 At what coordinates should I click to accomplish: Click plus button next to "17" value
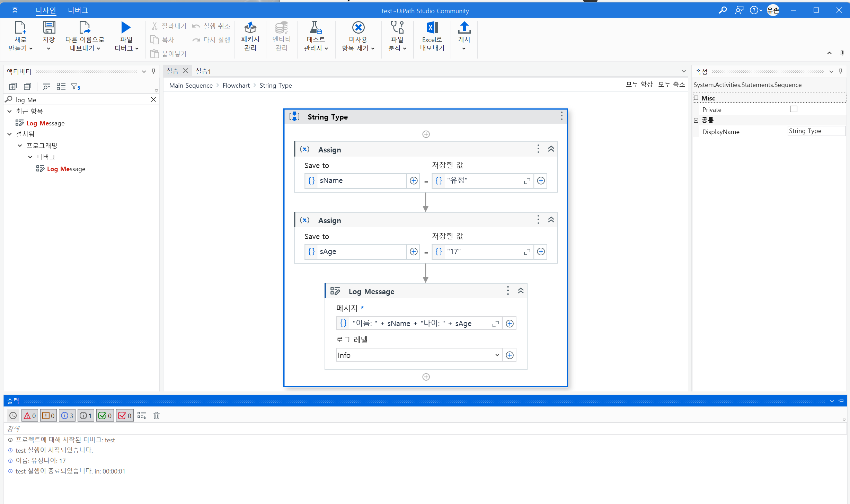point(541,252)
